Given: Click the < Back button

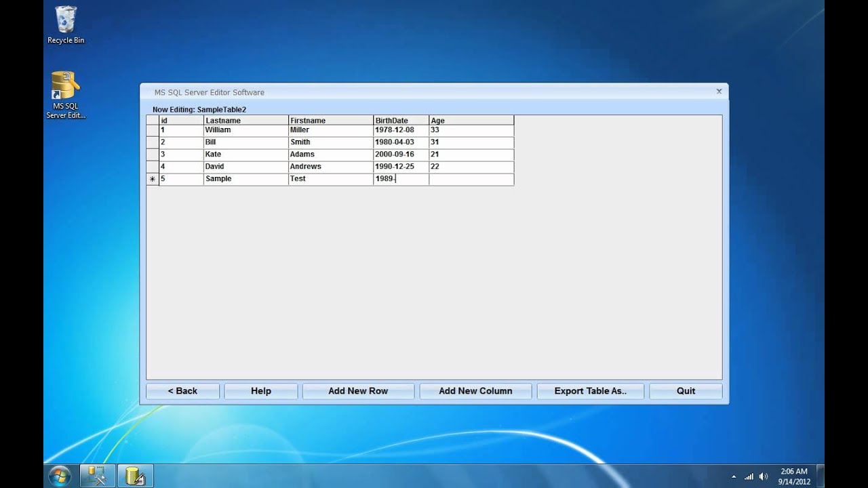Looking at the screenshot, I should tap(183, 391).
